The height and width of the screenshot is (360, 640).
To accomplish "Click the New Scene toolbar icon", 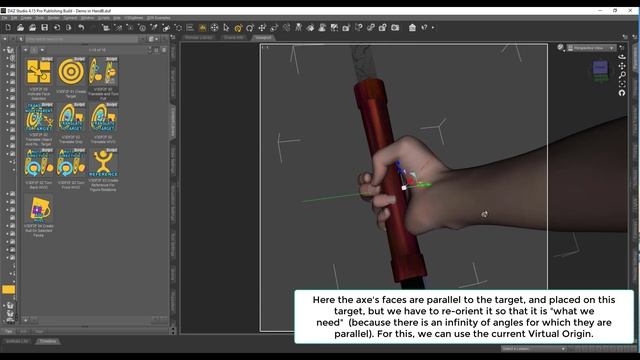I will pos(8,27).
